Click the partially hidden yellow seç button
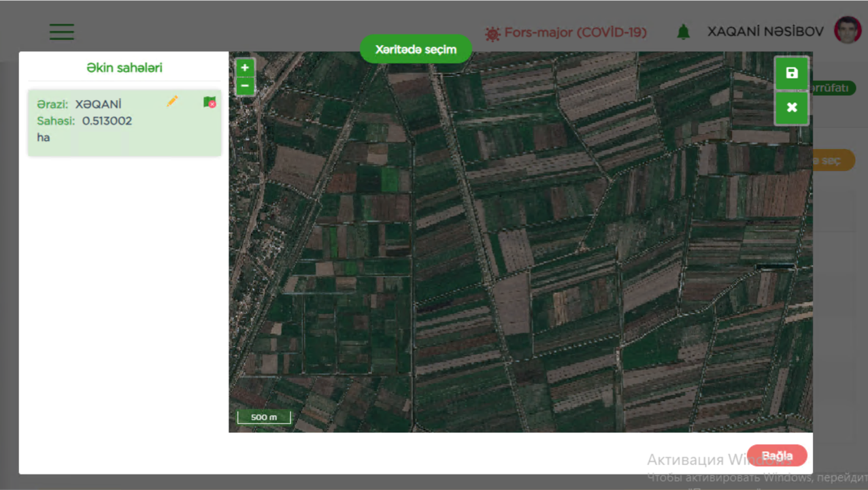 [x=833, y=161]
